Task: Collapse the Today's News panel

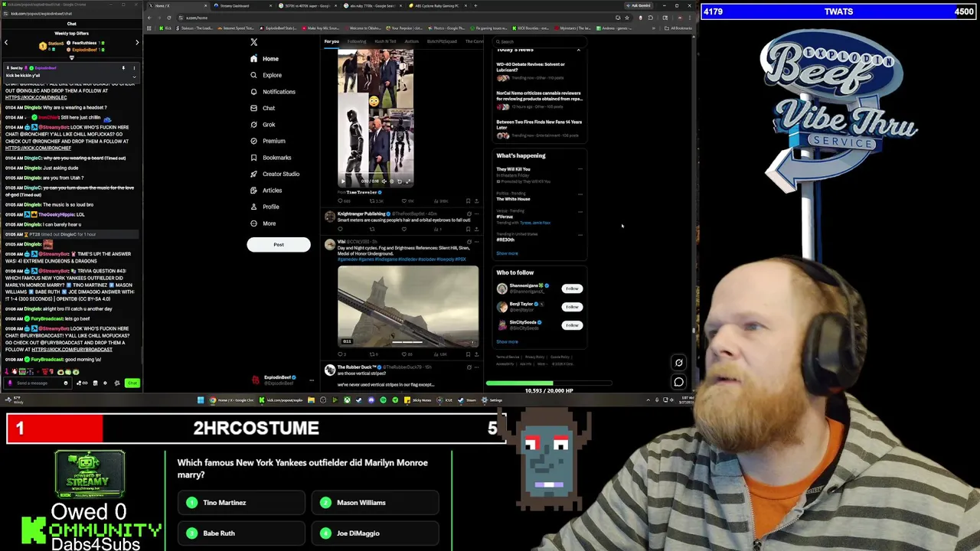Action: point(579,50)
